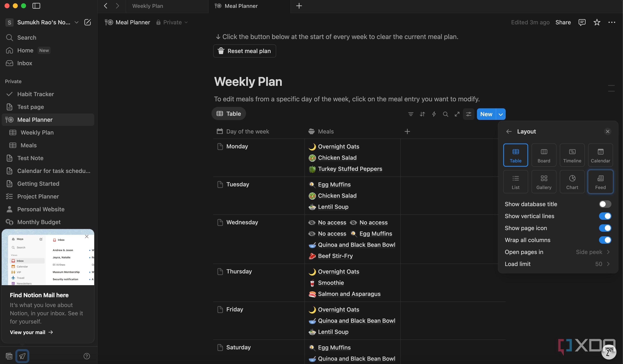Open Notion Mail paper plane icon
This screenshot has height=364, width=623.
(22, 356)
